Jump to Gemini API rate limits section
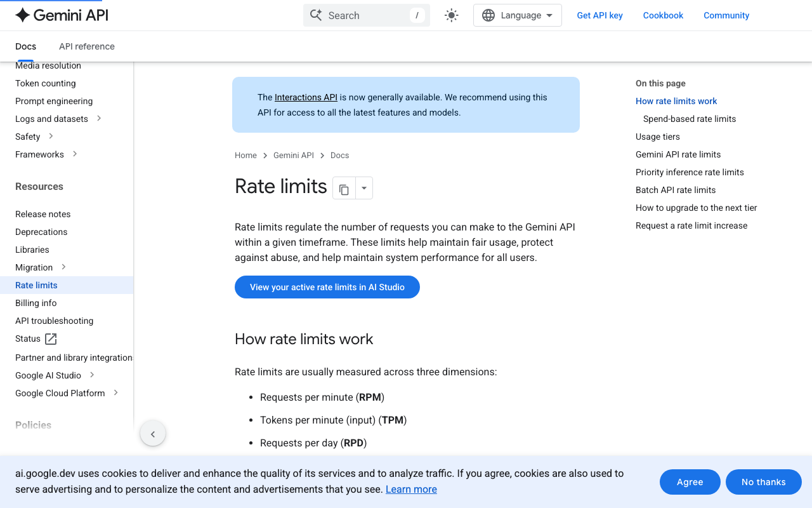 point(678,154)
